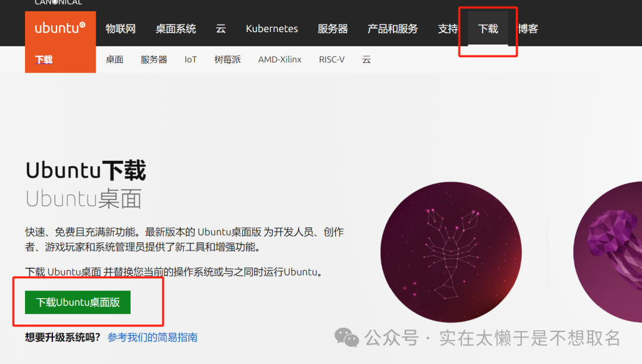
Task: Open the Kubernetes navigation item
Action: coord(272,29)
